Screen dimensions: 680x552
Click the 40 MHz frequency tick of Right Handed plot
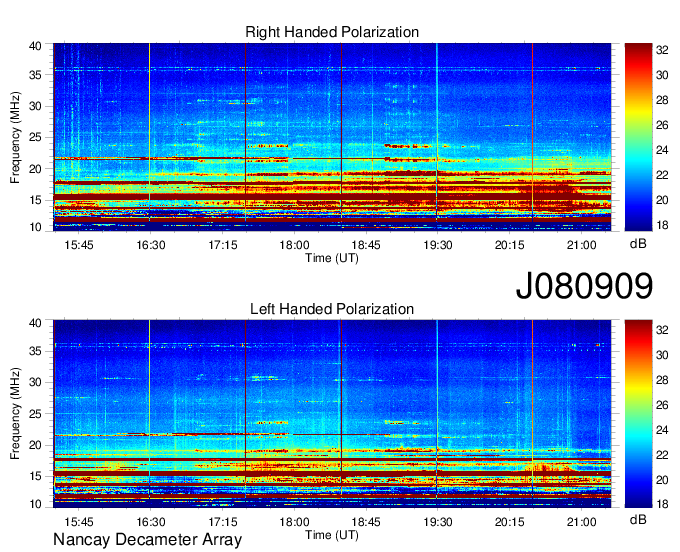pyautogui.click(x=35, y=46)
